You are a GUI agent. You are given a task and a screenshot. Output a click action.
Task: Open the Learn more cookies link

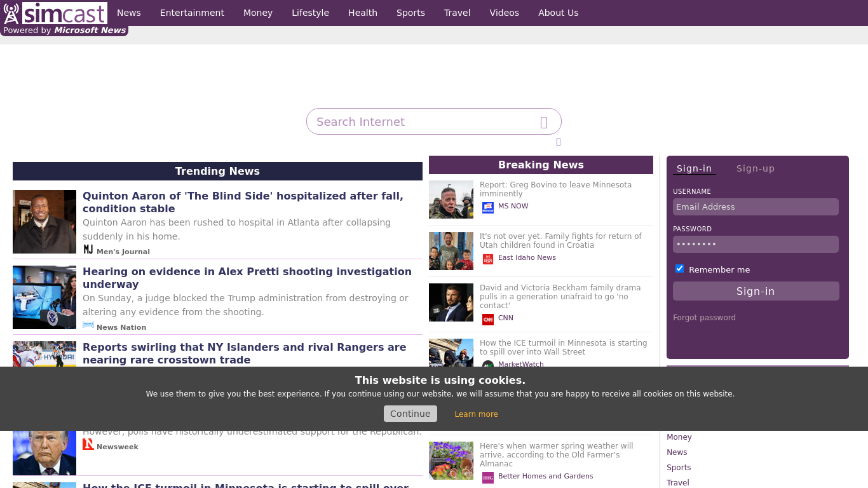pyautogui.click(x=476, y=414)
